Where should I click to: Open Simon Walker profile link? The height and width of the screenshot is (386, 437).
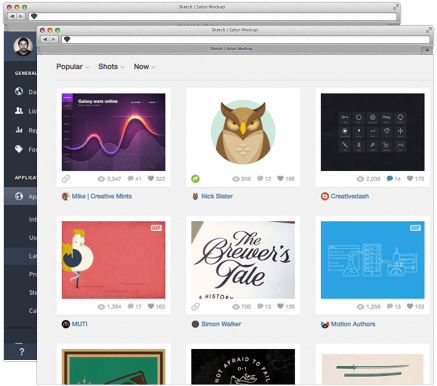point(221,324)
